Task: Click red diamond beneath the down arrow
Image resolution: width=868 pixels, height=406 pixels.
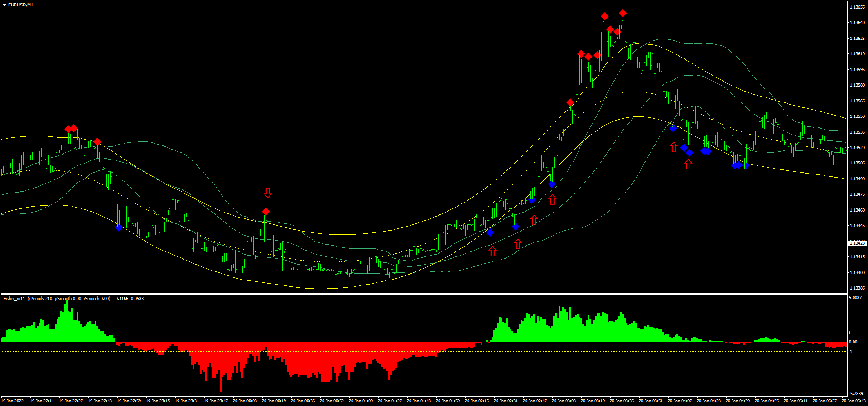Action: [266, 212]
